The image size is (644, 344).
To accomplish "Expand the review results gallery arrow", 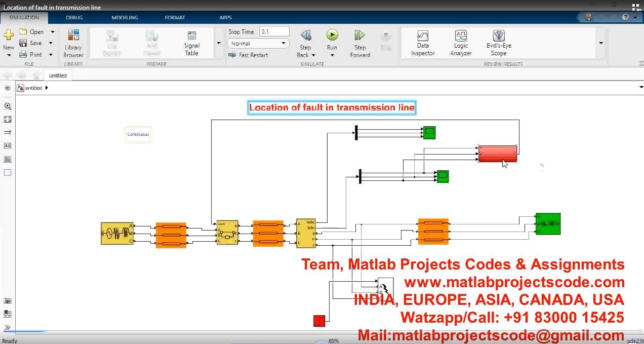I will click(x=601, y=43).
